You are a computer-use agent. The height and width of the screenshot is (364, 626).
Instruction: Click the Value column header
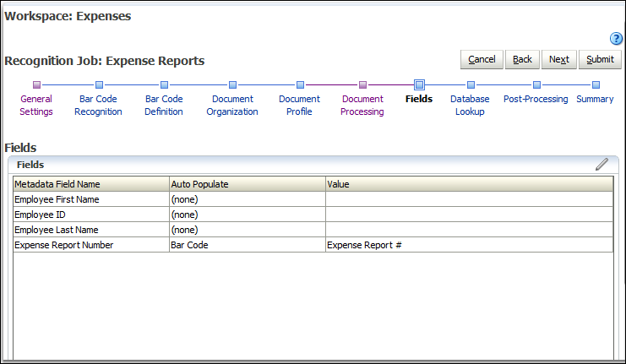(470, 184)
